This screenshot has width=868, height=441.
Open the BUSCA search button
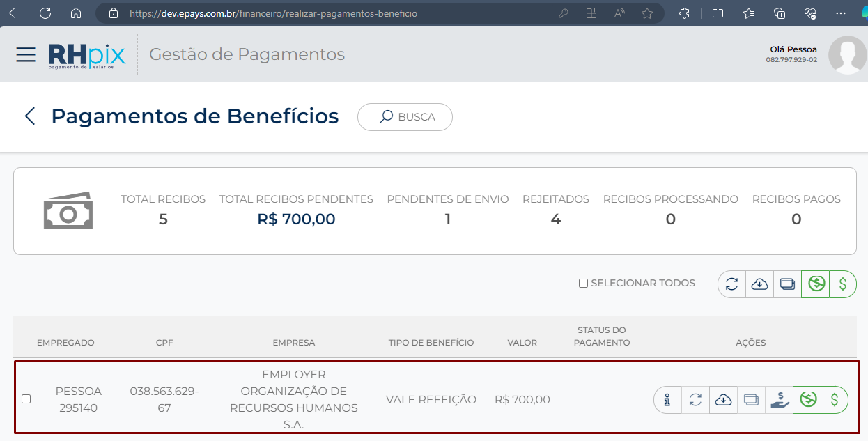(x=405, y=117)
